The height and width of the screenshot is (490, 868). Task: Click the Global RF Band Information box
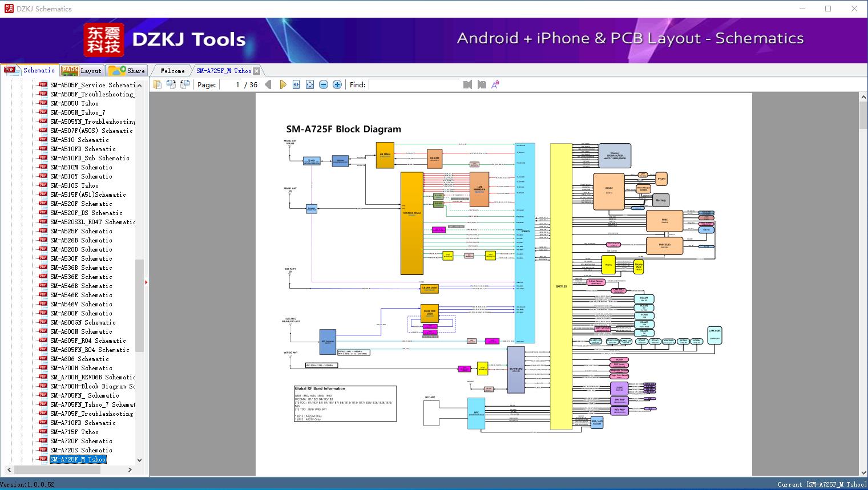pos(345,404)
